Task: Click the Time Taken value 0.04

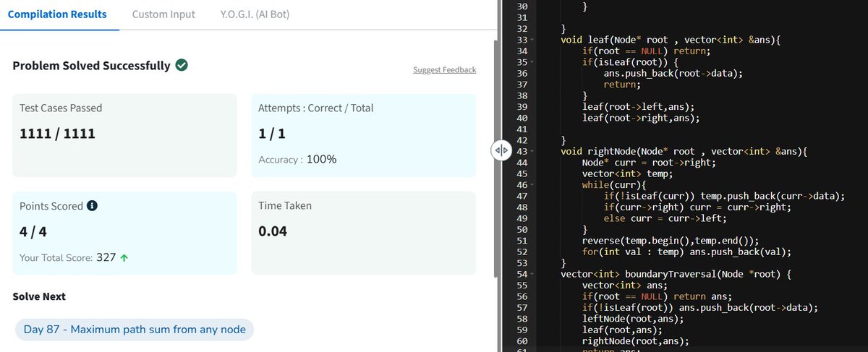Action: click(273, 232)
